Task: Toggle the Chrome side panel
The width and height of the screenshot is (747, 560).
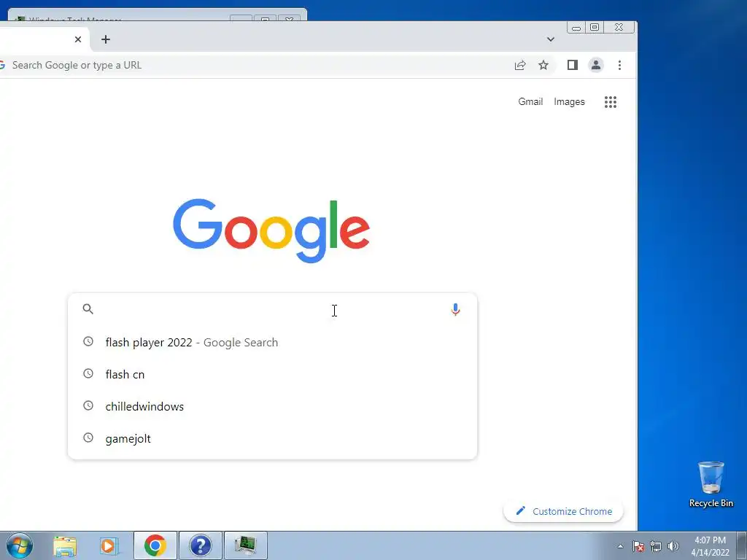Action: tap(572, 65)
